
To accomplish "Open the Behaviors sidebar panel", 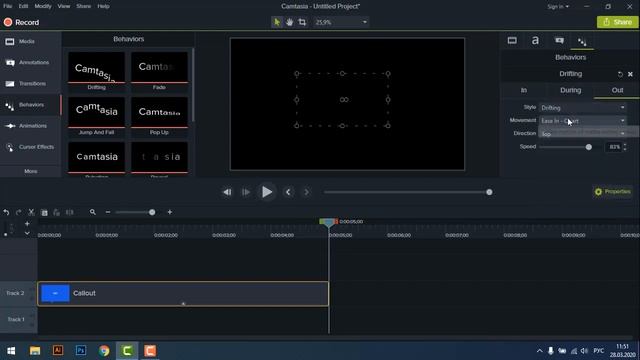I will [x=31, y=105].
